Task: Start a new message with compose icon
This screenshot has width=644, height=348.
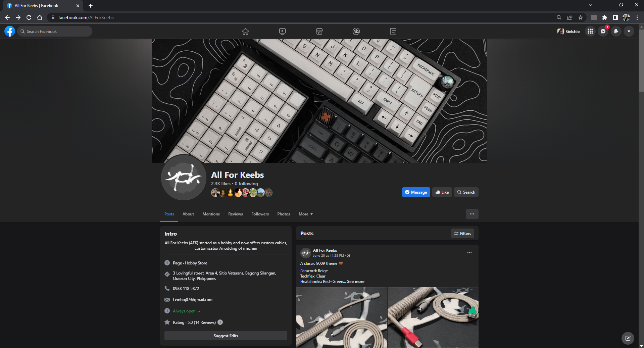Action: pos(628,338)
